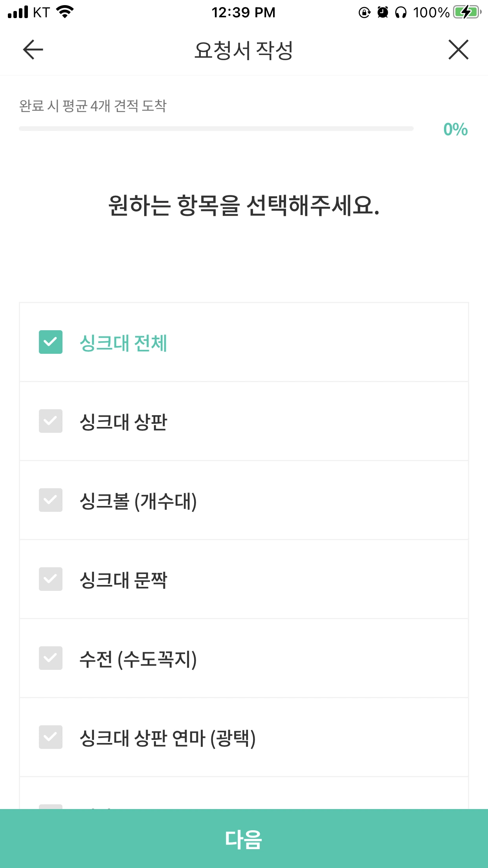This screenshot has height=868, width=488.
Task: Tap the cellular signal bars icon
Action: click(18, 12)
